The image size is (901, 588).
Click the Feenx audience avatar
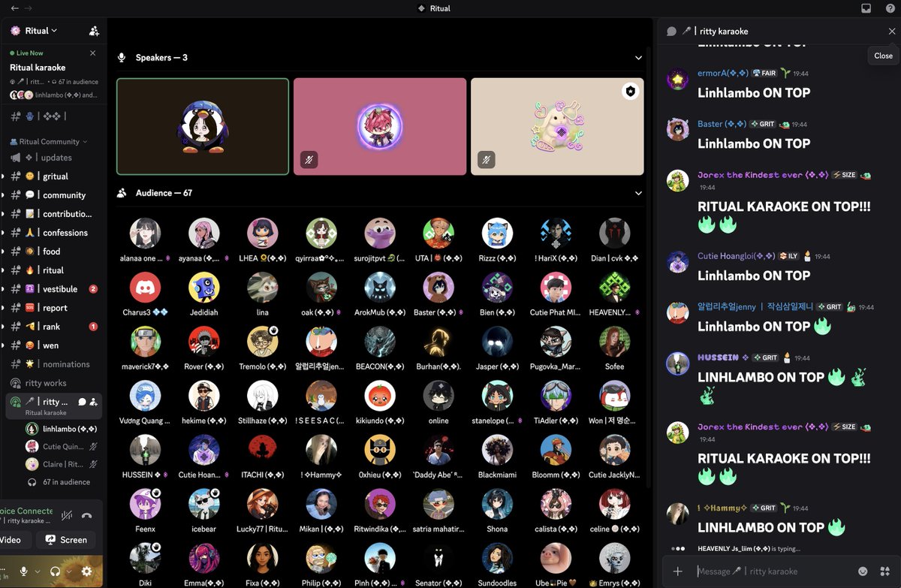pos(145,504)
